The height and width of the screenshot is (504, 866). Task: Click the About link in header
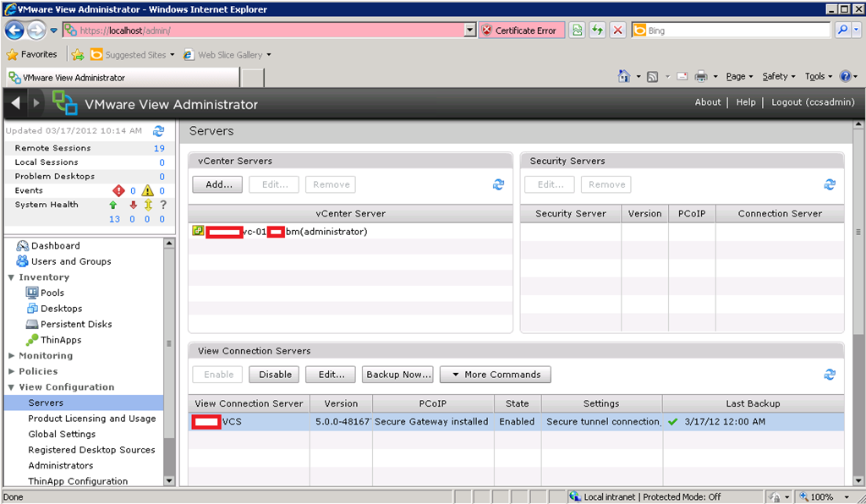point(708,102)
